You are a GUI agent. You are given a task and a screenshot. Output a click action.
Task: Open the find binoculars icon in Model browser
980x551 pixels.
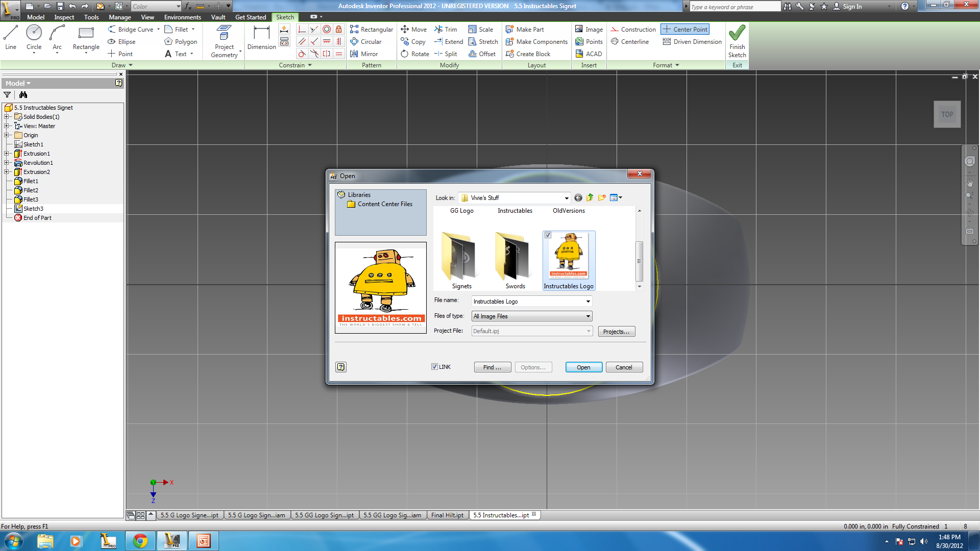pos(23,94)
